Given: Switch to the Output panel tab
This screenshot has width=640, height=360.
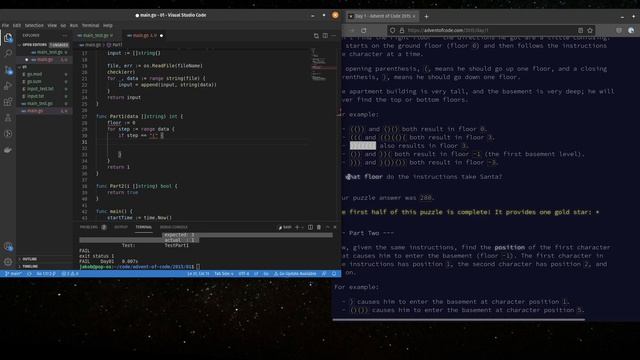Looking at the screenshot, I should pos(121,227).
